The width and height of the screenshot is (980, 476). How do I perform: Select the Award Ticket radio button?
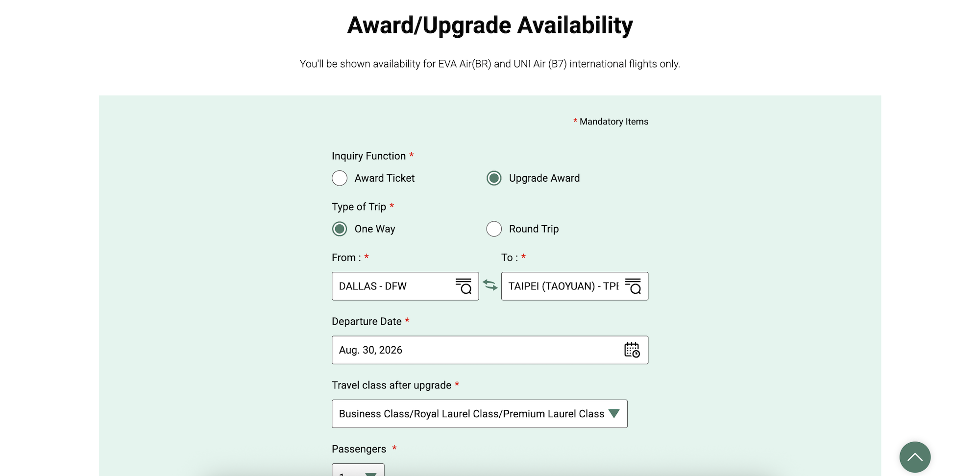(x=340, y=178)
